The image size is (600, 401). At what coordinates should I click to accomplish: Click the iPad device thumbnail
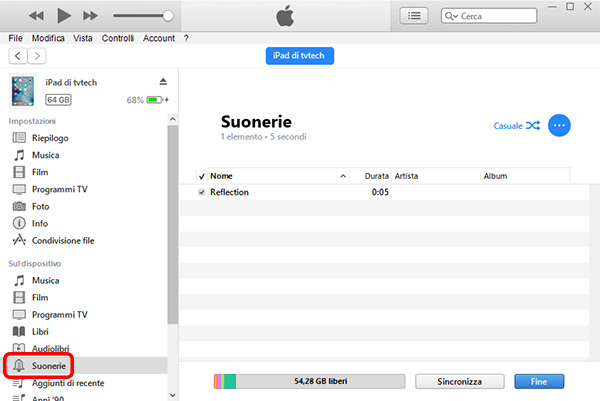pyautogui.click(x=23, y=91)
